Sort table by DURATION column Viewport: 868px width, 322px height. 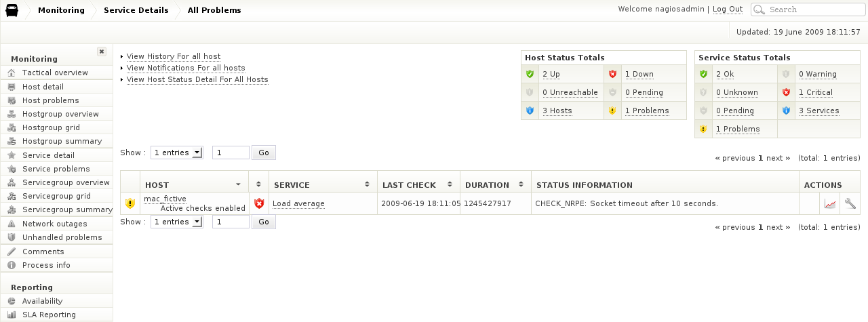coord(521,184)
